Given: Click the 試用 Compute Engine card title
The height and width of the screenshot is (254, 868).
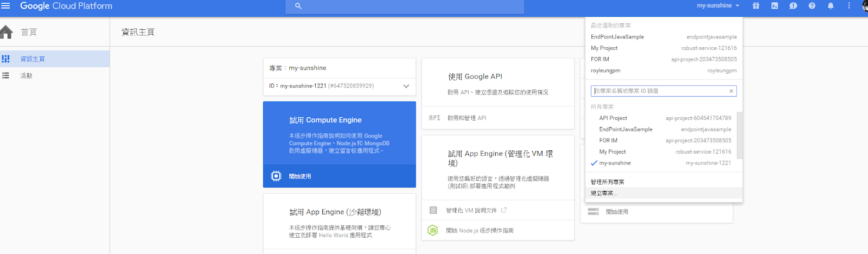Looking at the screenshot, I should coord(325,120).
